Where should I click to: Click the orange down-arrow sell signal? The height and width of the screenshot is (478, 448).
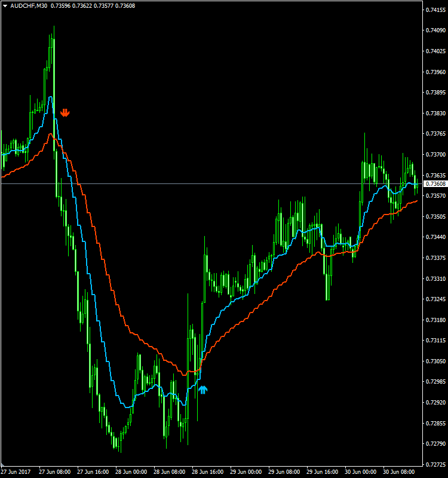pos(65,113)
